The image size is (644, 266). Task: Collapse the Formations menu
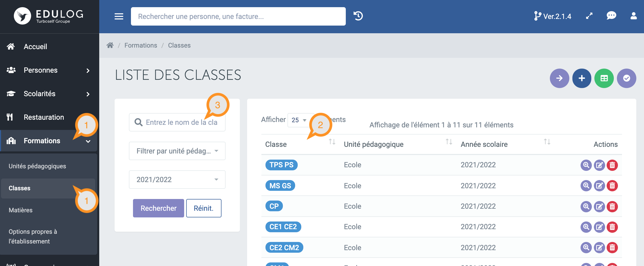click(49, 141)
